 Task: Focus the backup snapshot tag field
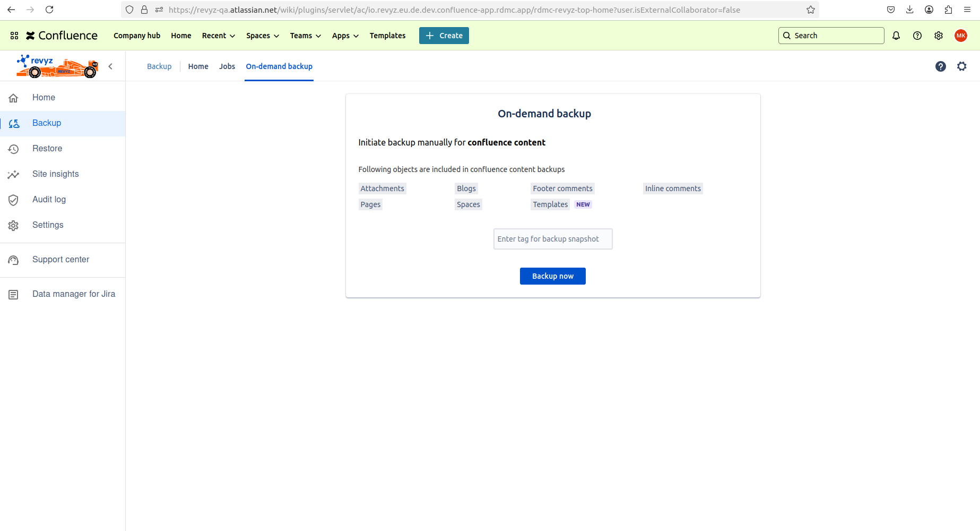pyautogui.click(x=552, y=239)
